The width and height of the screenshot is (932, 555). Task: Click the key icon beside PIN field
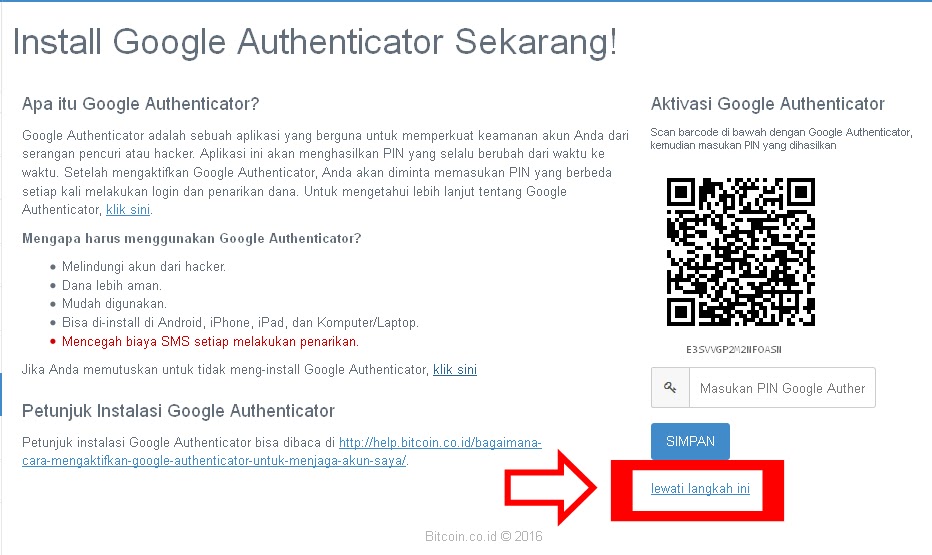tap(670, 387)
